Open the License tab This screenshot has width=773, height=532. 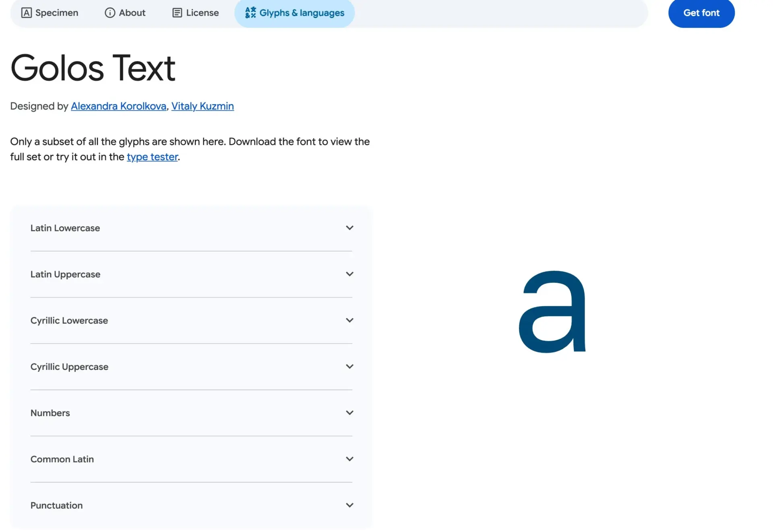(196, 13)
